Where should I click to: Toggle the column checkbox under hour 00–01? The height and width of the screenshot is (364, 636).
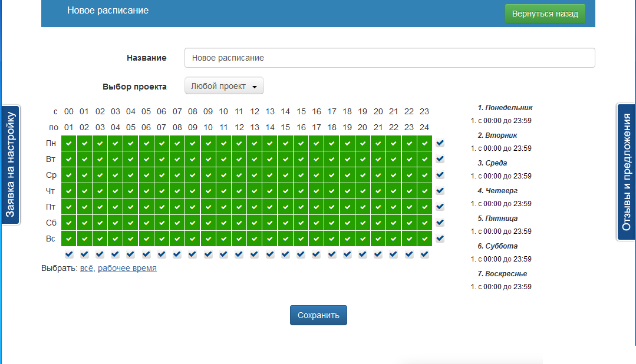click(x=69, y=254)
